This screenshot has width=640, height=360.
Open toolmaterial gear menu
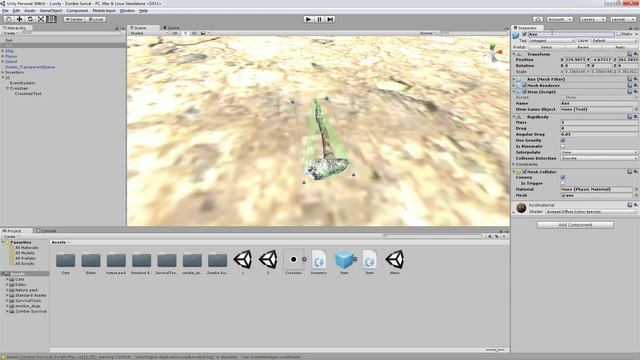pos(636,204)
